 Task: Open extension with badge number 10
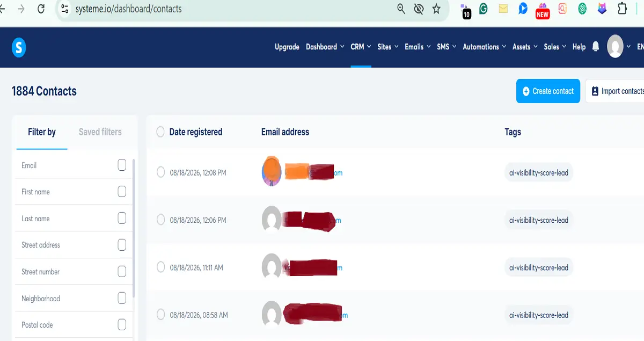(465, 11)
